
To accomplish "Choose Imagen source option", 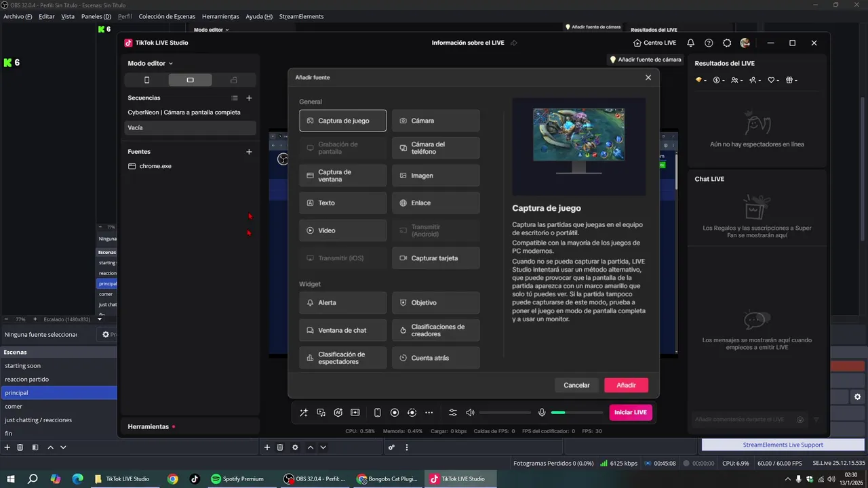I will pyautogui.click(x=436, y=176).
